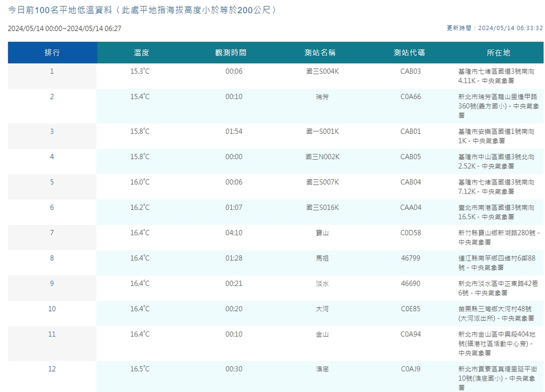Image resolution: width=545 pixels, height=392 pixels.
Task: Click station code C0E85
Action: tap(410, 309)
